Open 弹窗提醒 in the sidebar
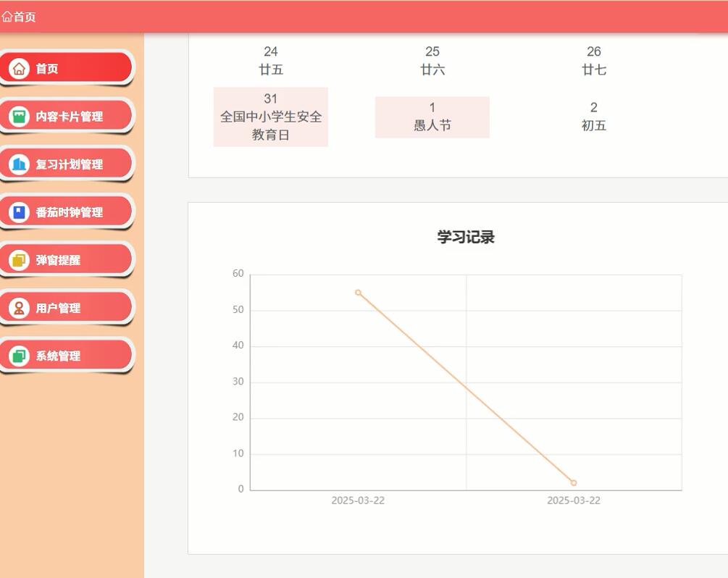 [x=67, y=260]
